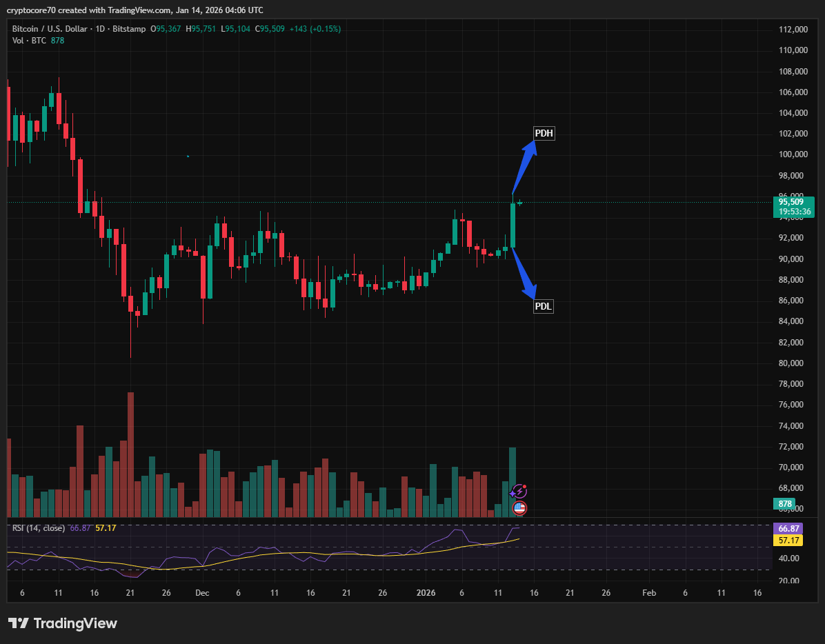Click the purple 66.87 RSI axis label

click(788, 529)
